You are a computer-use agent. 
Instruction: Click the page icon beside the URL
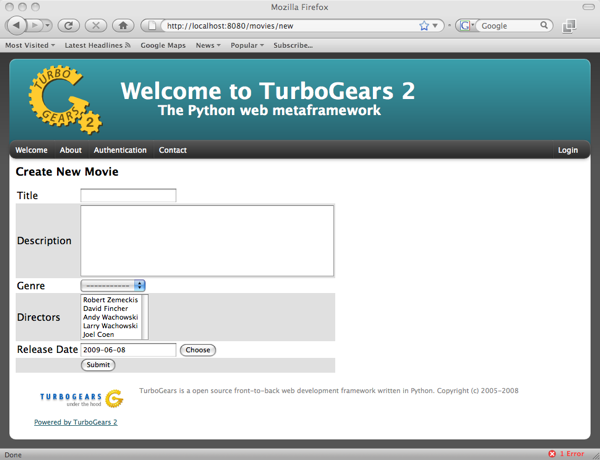tap(152, 26)
